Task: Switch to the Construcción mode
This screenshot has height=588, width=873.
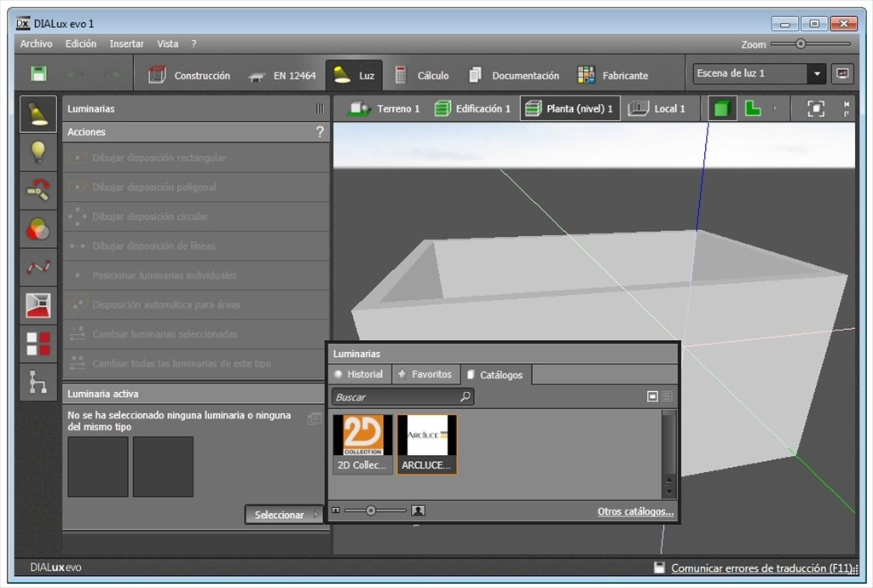Action: (189, 75)
